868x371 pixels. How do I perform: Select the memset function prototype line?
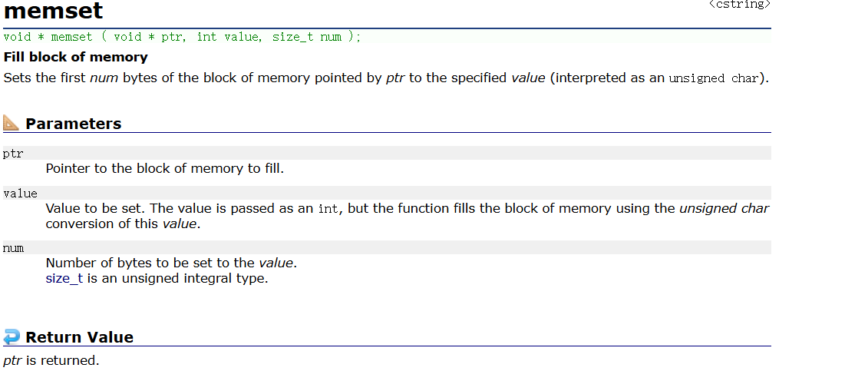pos(387,37)
